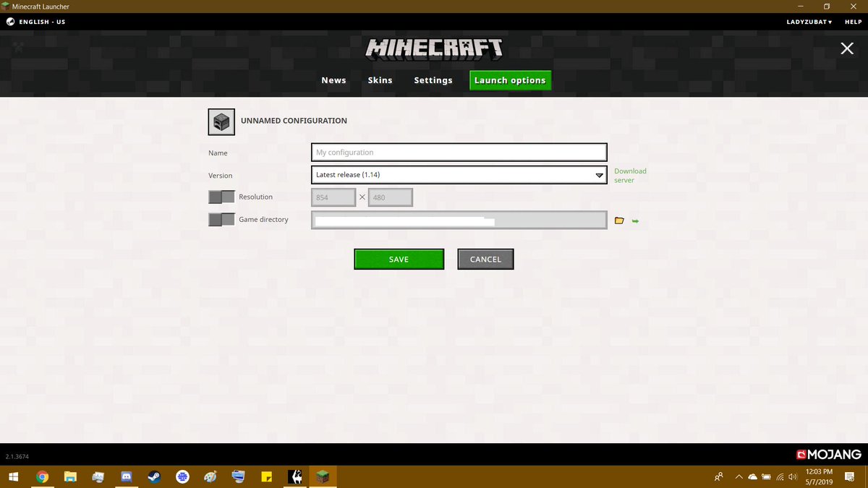Click the Minecraft title logo
868x488 pixels.
click(434, 48)
